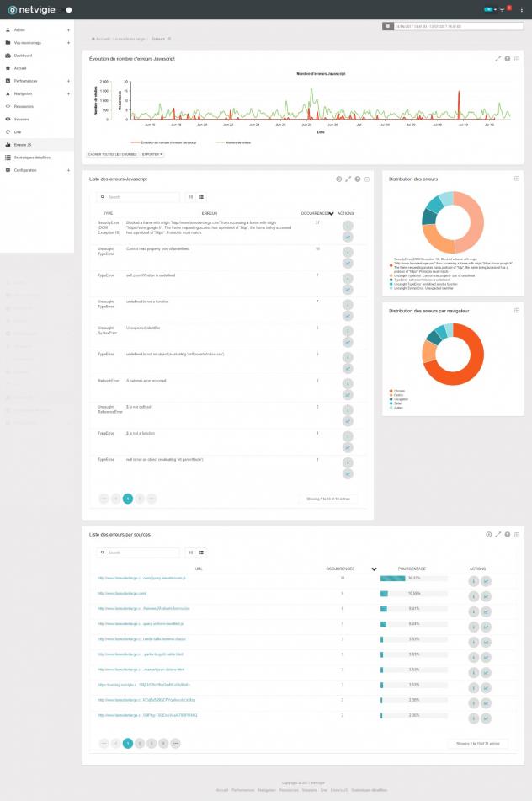Toggle column list view in the errors table

tap(201, 197)
